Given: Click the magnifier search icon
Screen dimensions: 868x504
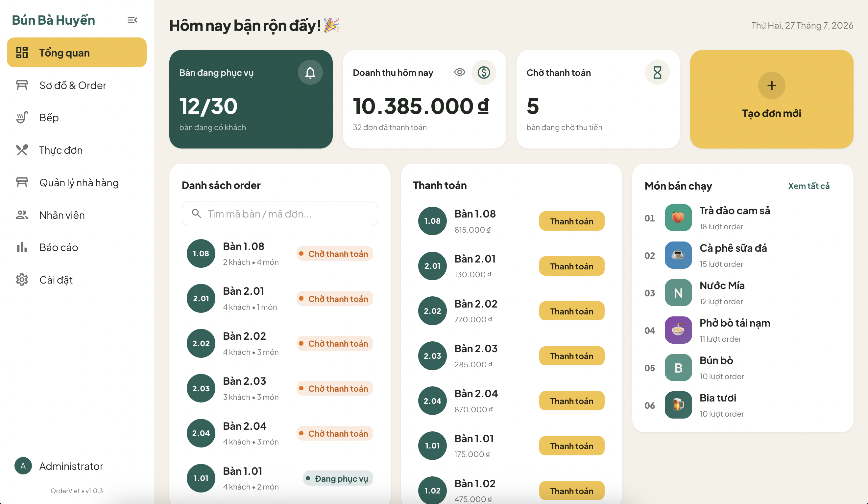Looking at the screenshot, I should (196, 214).
